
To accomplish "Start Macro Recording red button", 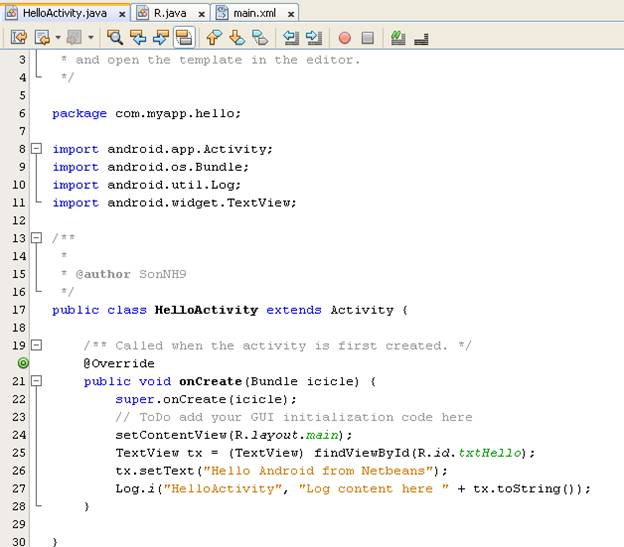I will [345, 38].
